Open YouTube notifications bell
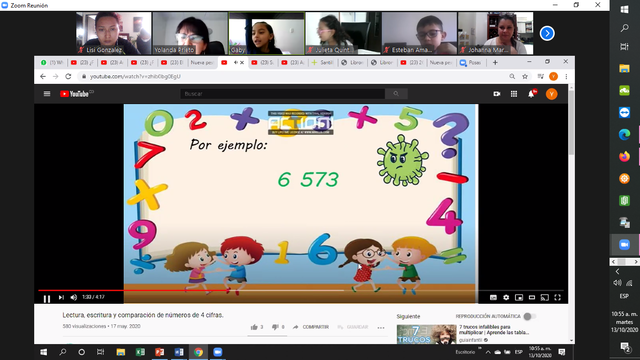The width and height of the screenshot is (640, 360). 531,94
